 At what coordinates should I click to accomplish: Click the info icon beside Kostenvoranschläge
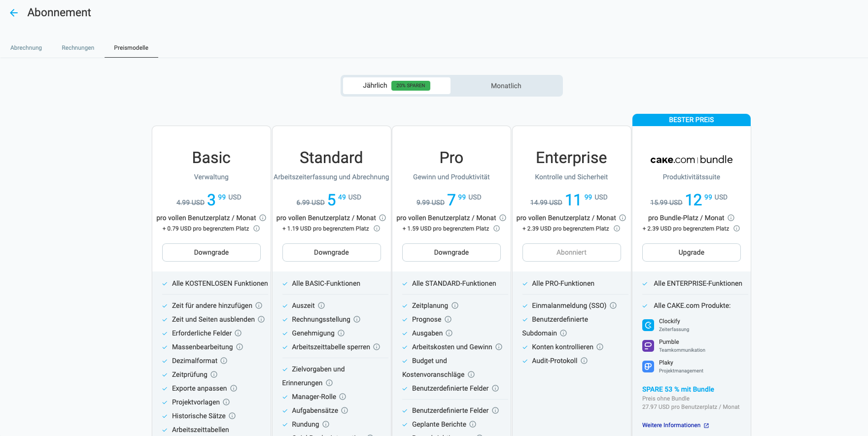pyautogui.click(x=471, y=374)
